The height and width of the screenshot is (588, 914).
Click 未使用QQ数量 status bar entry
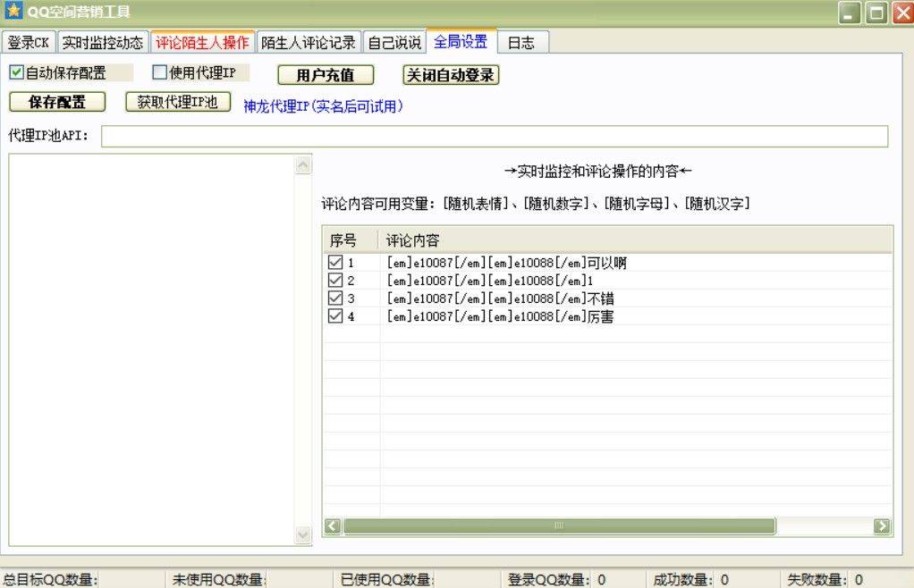(219, 579)
